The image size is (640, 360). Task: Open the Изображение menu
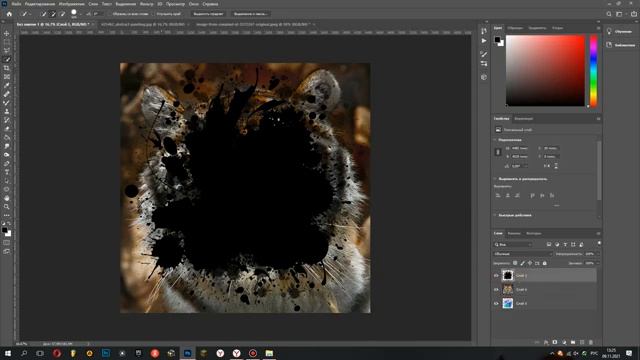(71, 4)
